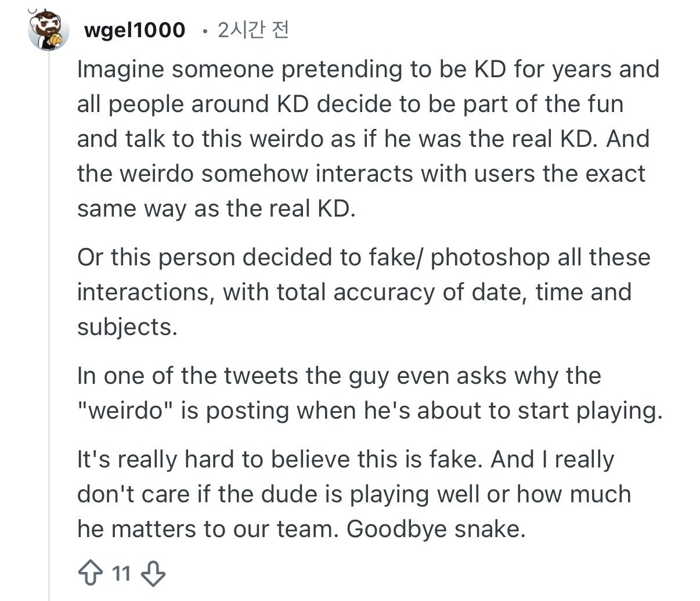Click the '2시간 전' timestamp
The height and width of the screenshot is (601, 700).
click(x=253, y=30)
